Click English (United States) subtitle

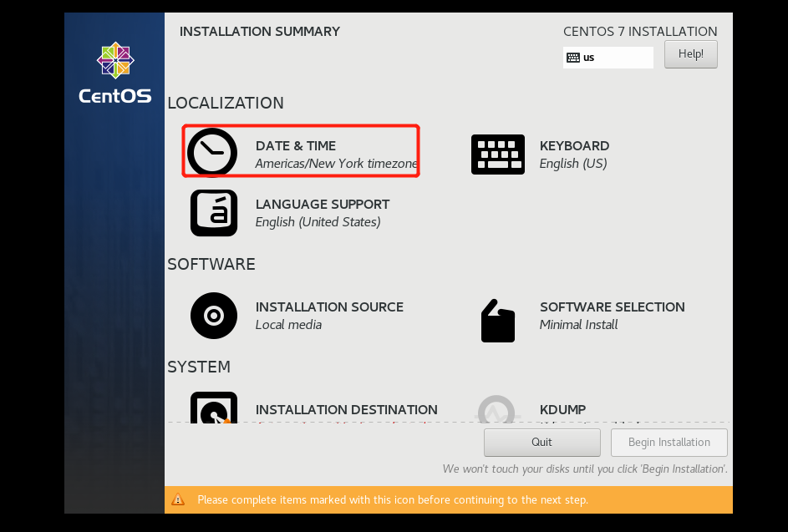click(x=318, y=221)
